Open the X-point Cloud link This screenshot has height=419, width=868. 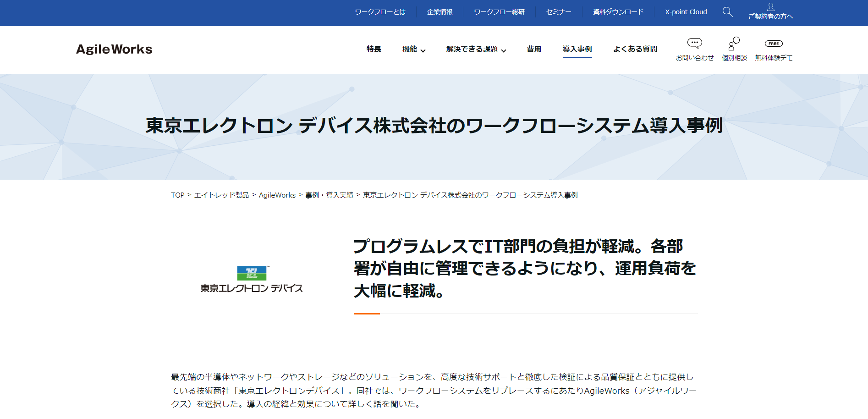click(686, 12)
